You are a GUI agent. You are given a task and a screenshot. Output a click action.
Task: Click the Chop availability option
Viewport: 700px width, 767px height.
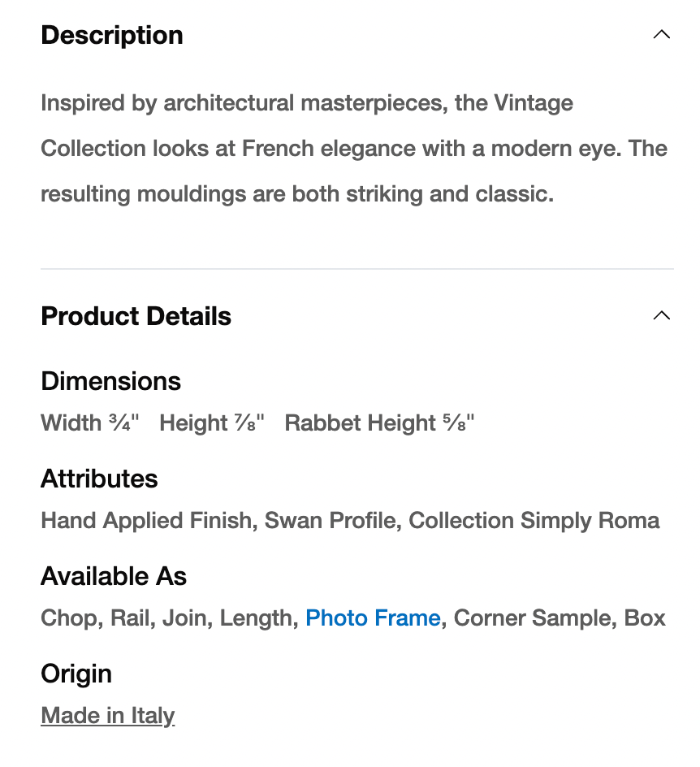pyautogui.click(x=70, y=618)
